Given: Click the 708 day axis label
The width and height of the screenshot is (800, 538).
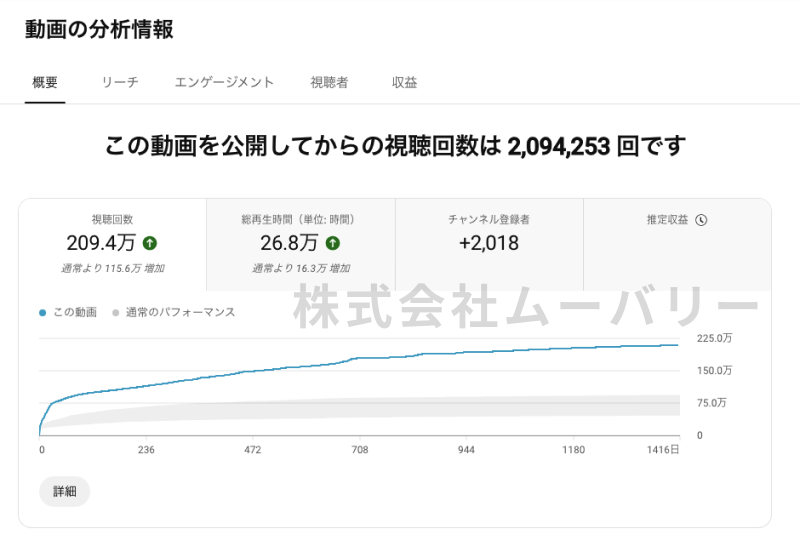Looking at the screenshot, I should click(360, 451).
